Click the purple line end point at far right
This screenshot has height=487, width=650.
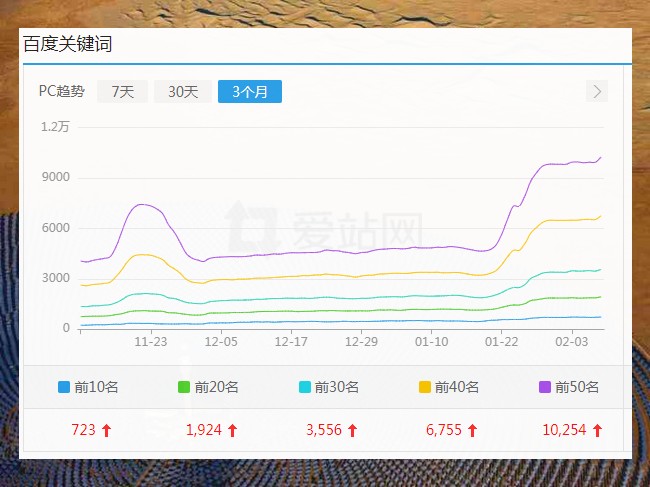click(600, 157)
